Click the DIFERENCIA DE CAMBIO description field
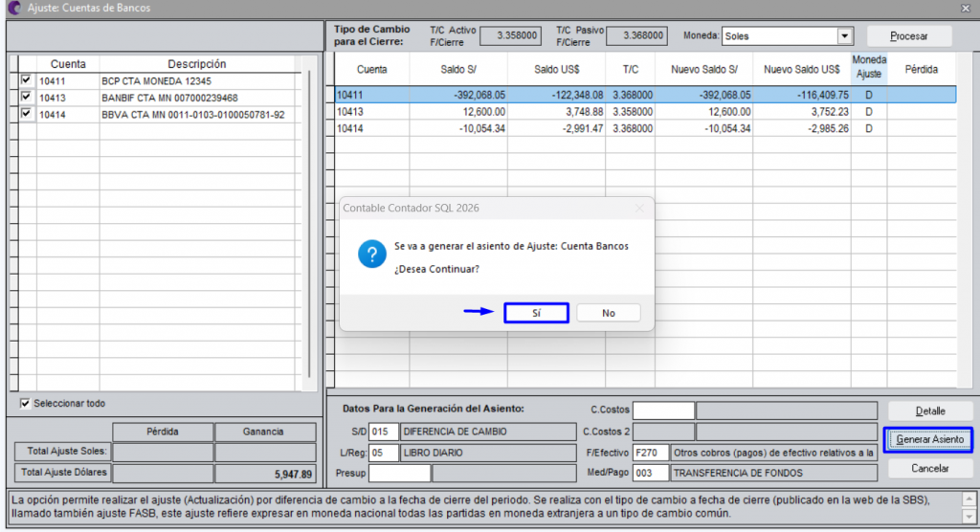 tap(487, 432)
